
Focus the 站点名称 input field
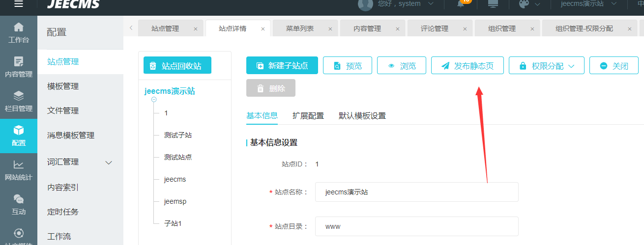coord(417,192)
